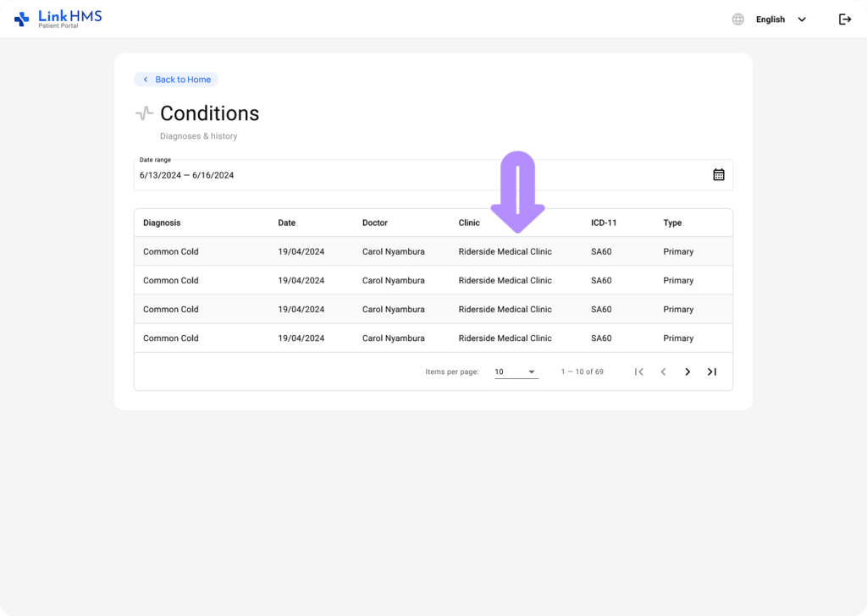Click the Conditions page title

pyautogui.click(x=210, y=113)
